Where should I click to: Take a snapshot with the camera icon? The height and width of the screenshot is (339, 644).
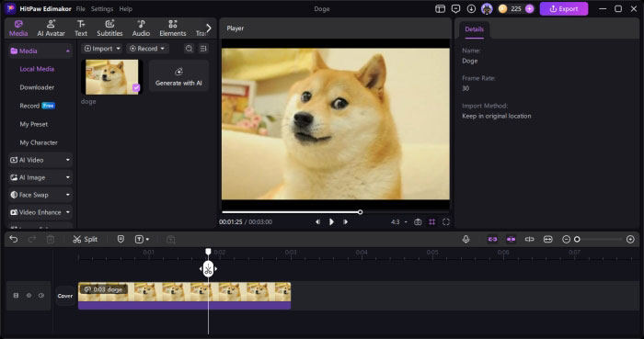pyautogui.click(x=418, y=221)
